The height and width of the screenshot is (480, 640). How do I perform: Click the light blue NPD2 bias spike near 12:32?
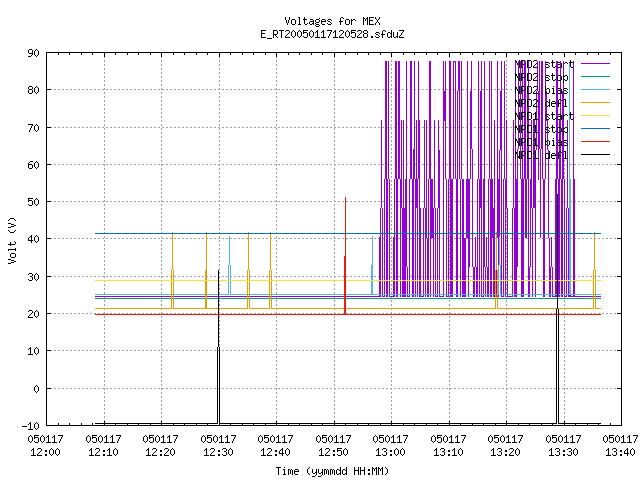pos(229,265)
